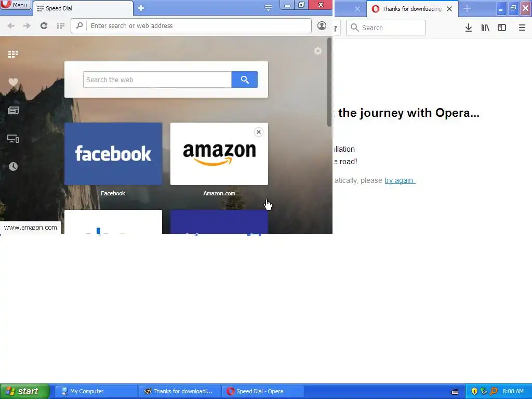This screenshot has height=399, width=532.
Task: Click the Firefox Search box
Action: click(386, 28)
